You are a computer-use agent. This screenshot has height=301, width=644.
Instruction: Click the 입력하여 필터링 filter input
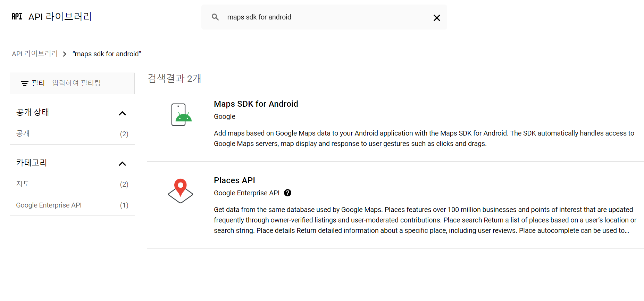(x=76, y=83)
